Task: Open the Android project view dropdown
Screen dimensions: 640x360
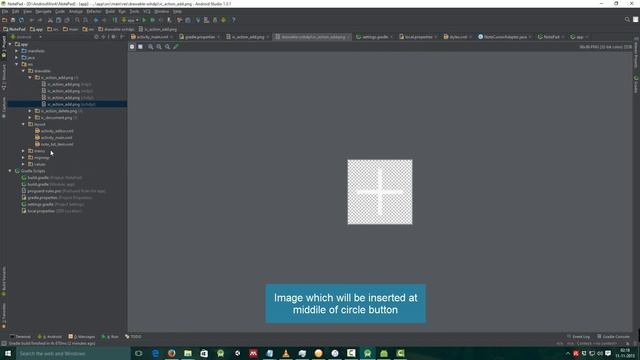Action: (27, 37)
